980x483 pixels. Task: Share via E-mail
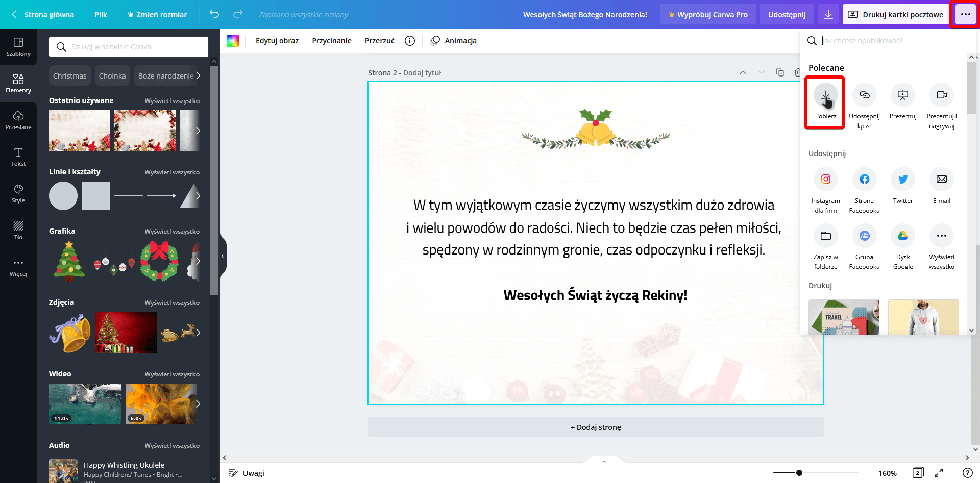coord(942,186)
